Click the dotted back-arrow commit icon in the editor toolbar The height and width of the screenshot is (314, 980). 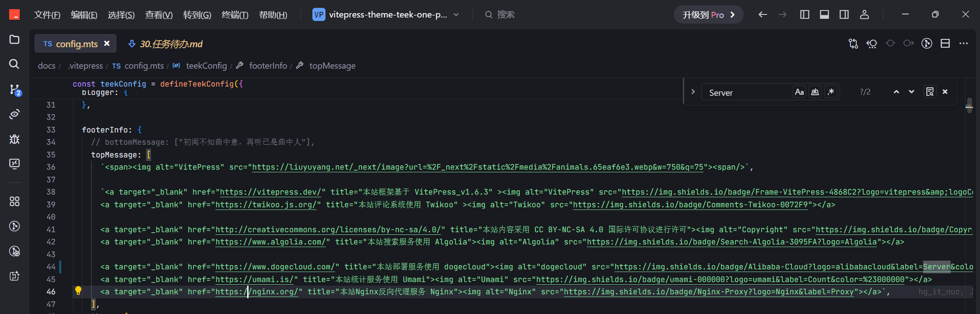pos(871,43)
